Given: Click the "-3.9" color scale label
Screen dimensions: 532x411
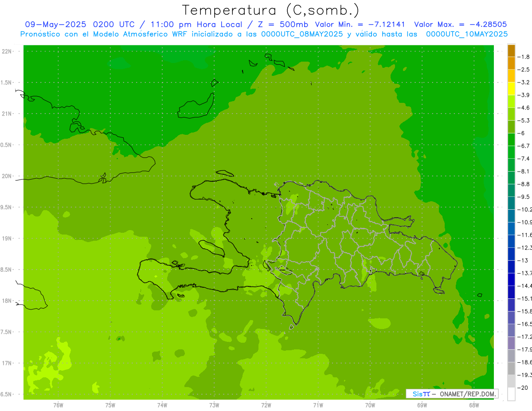Looking at the screenshot, I should [524, 95].
